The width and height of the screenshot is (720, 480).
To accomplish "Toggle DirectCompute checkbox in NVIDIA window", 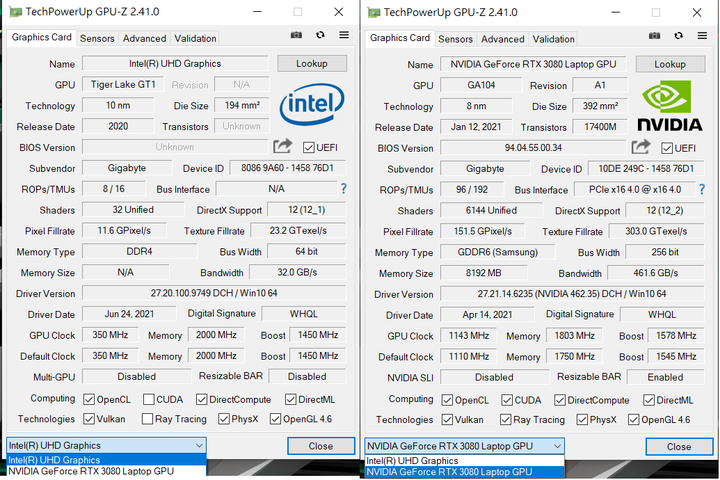I will click(x=559, y=401).
